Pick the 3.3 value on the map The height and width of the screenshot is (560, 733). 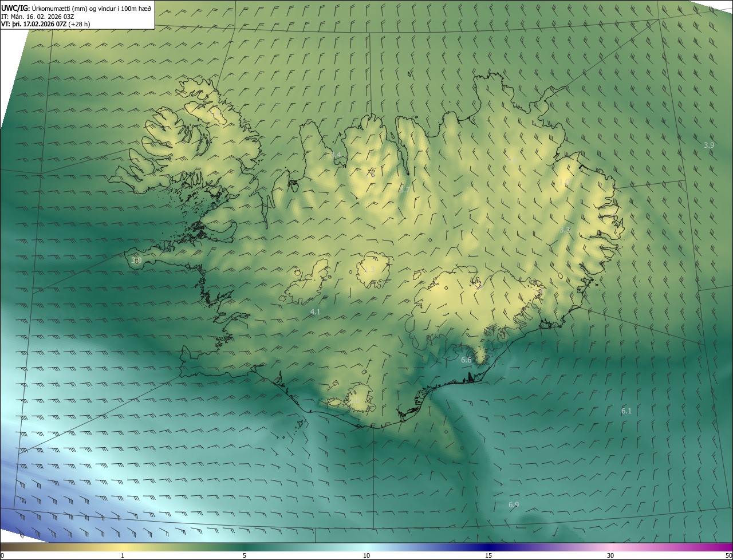pos(565,230)
